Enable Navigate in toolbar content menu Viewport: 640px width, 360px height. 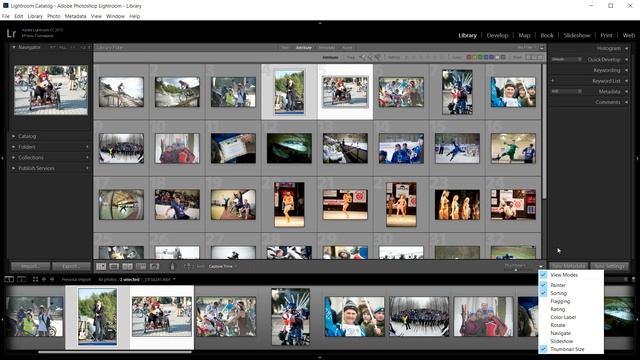pos(560,333)
